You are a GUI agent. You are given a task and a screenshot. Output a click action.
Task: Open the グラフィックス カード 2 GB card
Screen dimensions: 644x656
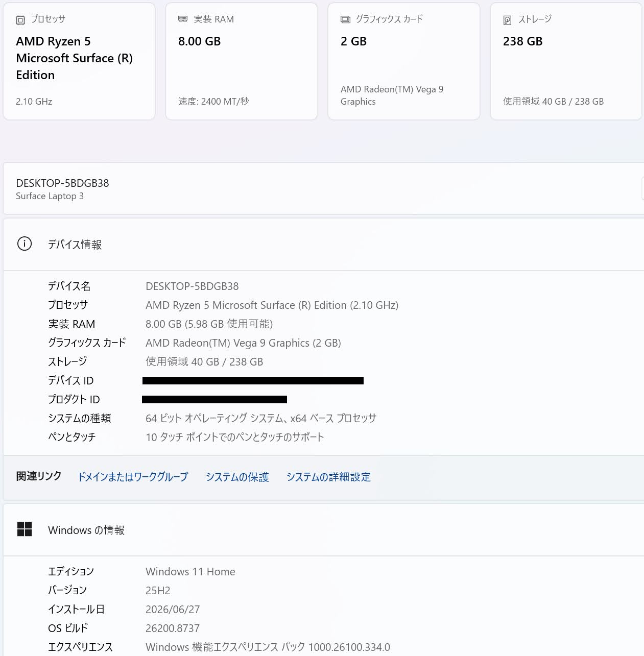pyautogui.click(x=404, y=61)
